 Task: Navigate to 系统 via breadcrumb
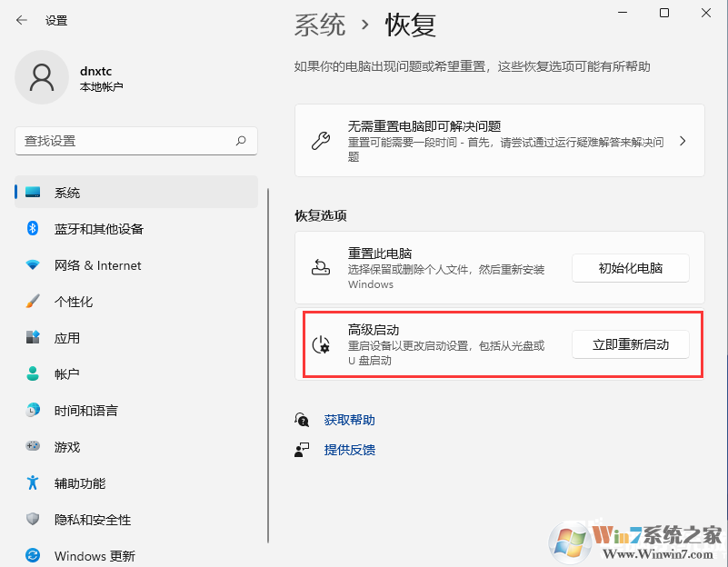coord(320,25)
